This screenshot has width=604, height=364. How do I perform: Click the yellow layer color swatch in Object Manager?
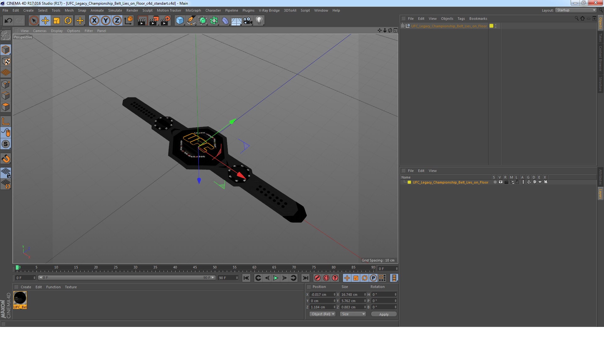coord(491,26)
